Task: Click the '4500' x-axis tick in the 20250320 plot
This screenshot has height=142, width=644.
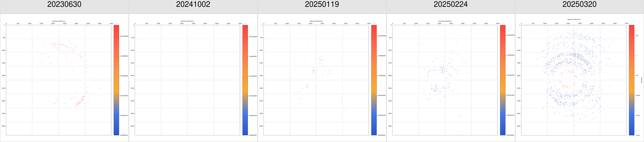Action: point(627,23)
